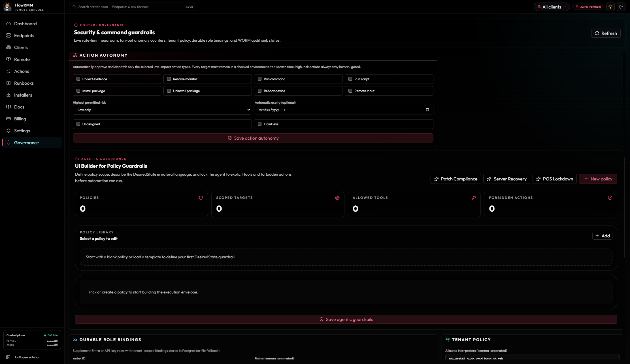
Task: Click the Actions list icon
Action: coord(8,71)
